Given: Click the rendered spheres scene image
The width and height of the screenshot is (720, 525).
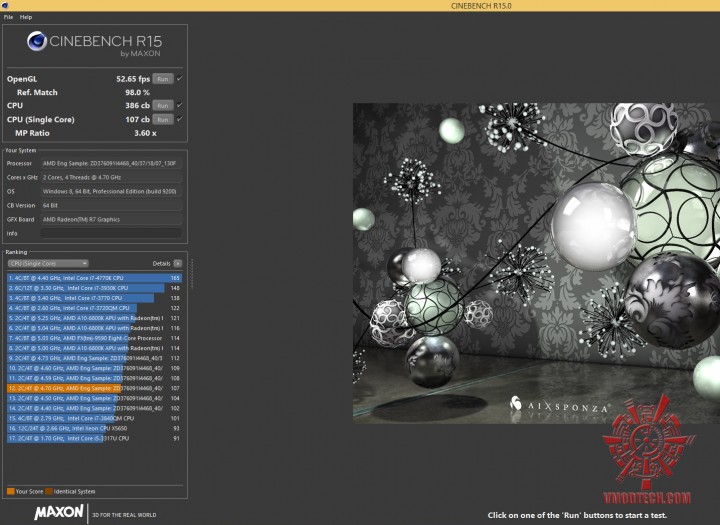Looking at the screenshot, I should click(x=536, y=263).
